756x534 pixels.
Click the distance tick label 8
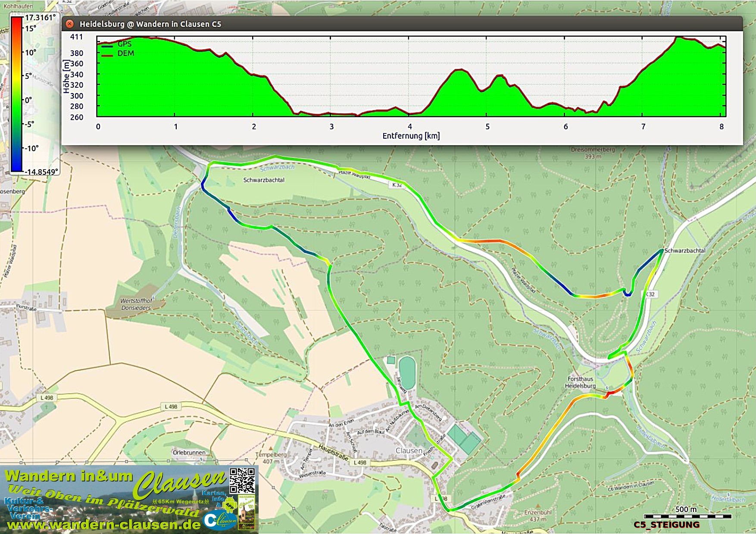tap(722, 127)
